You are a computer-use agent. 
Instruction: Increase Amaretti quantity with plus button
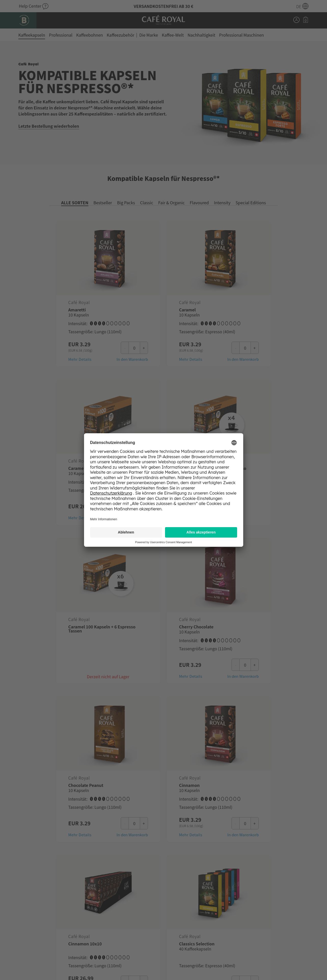[x=144, y=348]
